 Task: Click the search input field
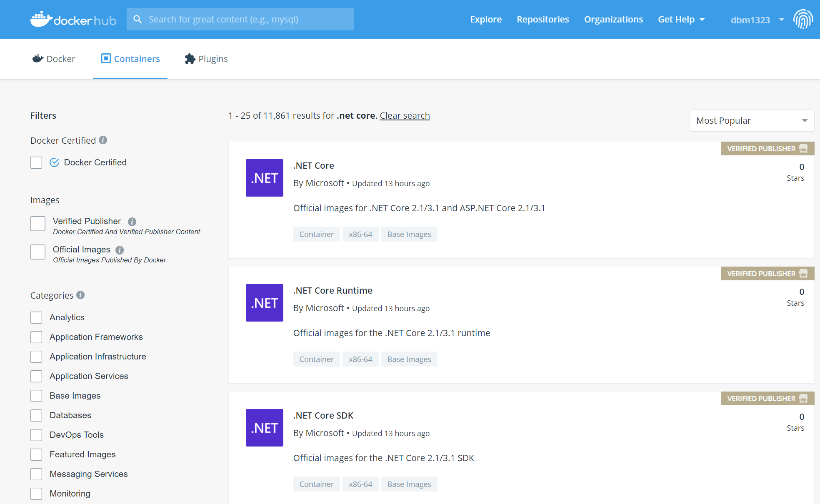(240, 19)
